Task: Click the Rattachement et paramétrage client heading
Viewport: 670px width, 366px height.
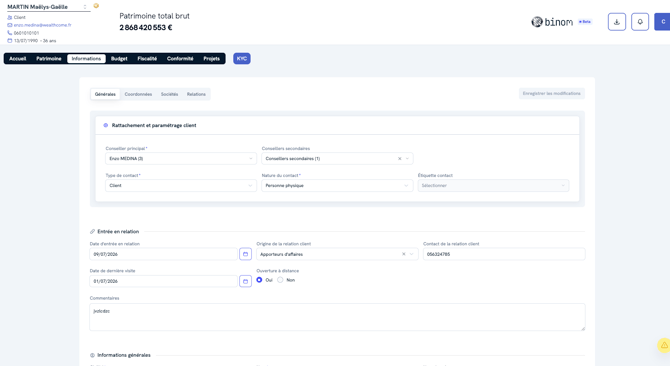Action: [x=154, y=125]
